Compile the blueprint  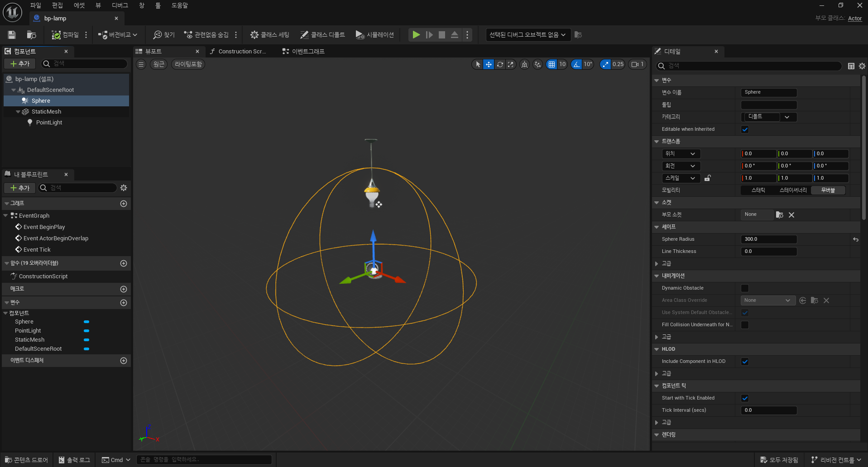65,35
